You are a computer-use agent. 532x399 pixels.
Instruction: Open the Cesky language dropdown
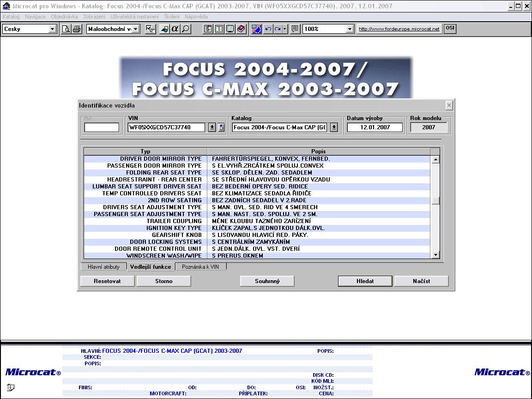coord(52,29)
